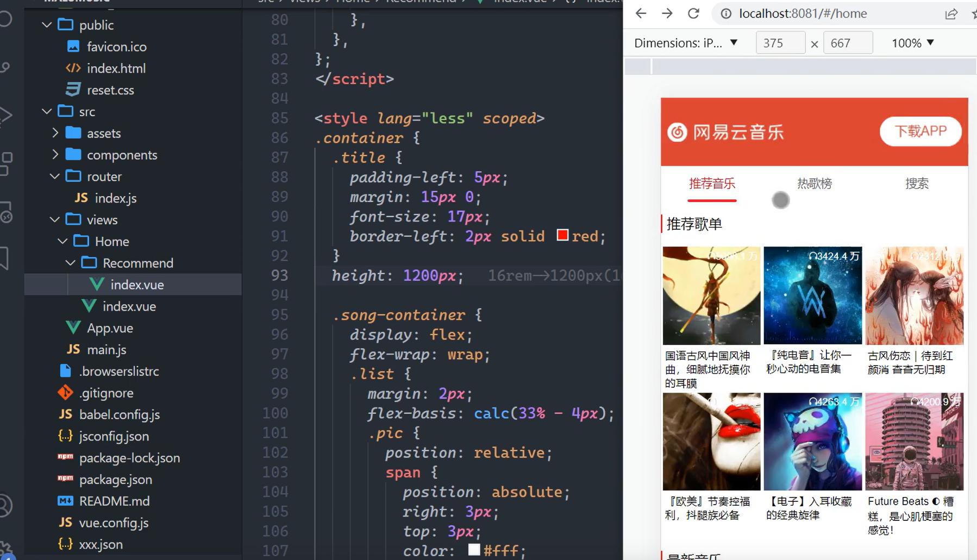Image resolution: width=977 pixels, height=560 pixels.
Task: Open the 欧美节奏控福利 playlist cover
Action: [x=711, y=442]
